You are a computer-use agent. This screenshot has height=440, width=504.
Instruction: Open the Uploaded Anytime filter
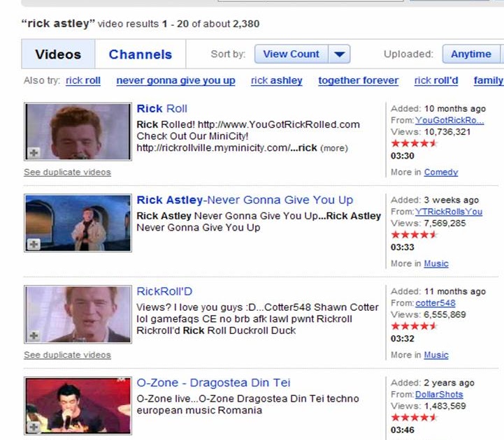pyautogui.click(x=471, y=54)
